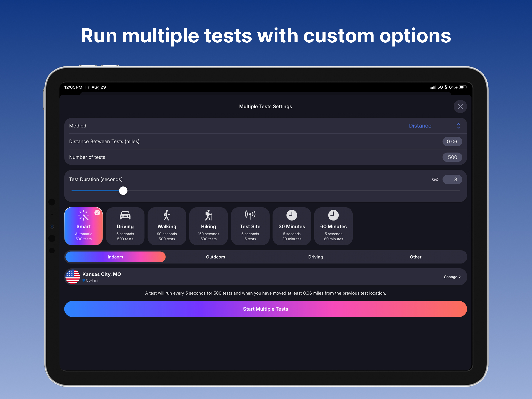Tap the Smart card checkmark badge

coord(97,213)
